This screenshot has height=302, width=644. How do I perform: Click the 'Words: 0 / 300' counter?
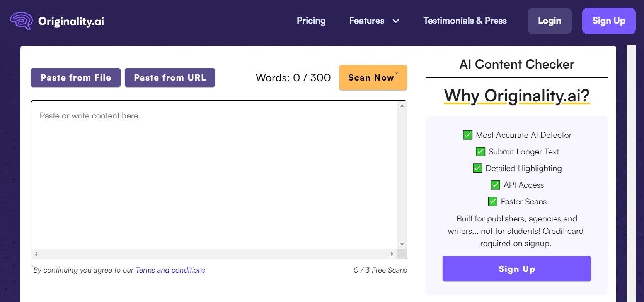(x=293, y=78)
